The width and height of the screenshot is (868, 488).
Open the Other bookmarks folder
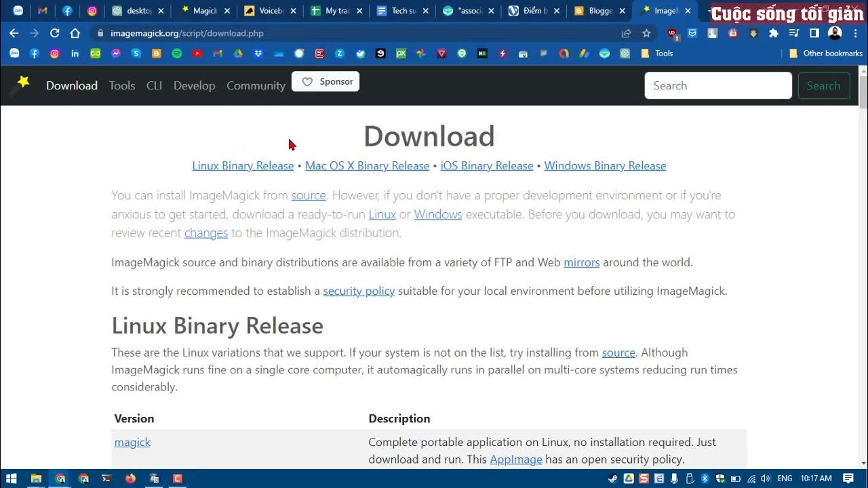826,54
